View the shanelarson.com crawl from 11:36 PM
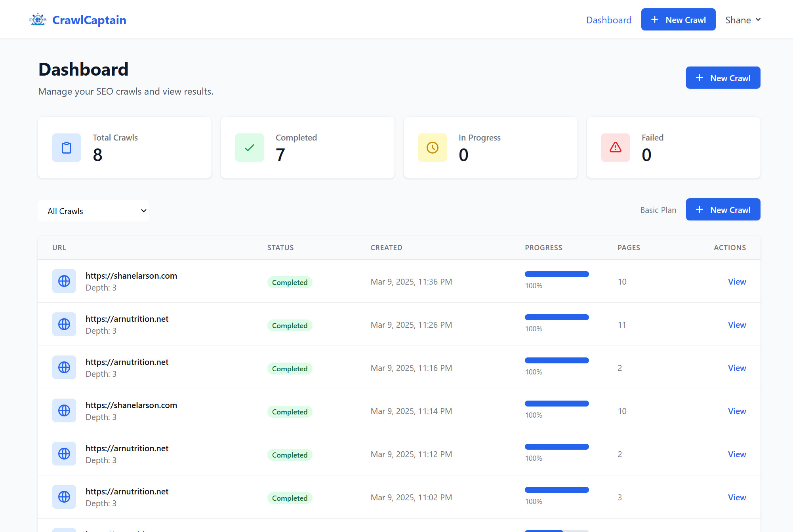Viewport: 793px width, 532px height. [x=737, y=281]
